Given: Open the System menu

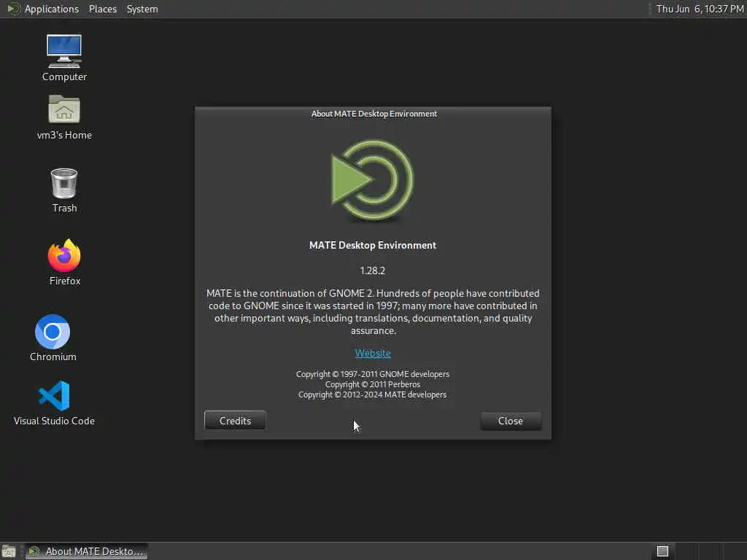Looking at the screenshot, I should tap(142, 9).
